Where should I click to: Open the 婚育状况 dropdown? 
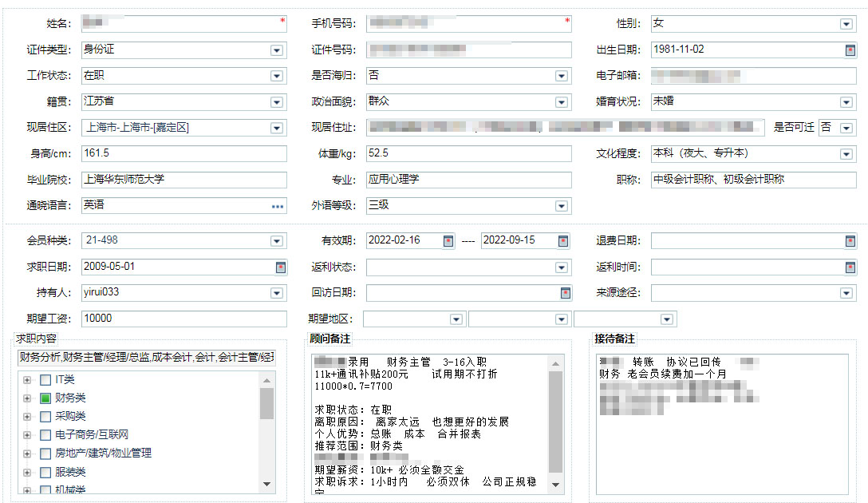point(846,102)
